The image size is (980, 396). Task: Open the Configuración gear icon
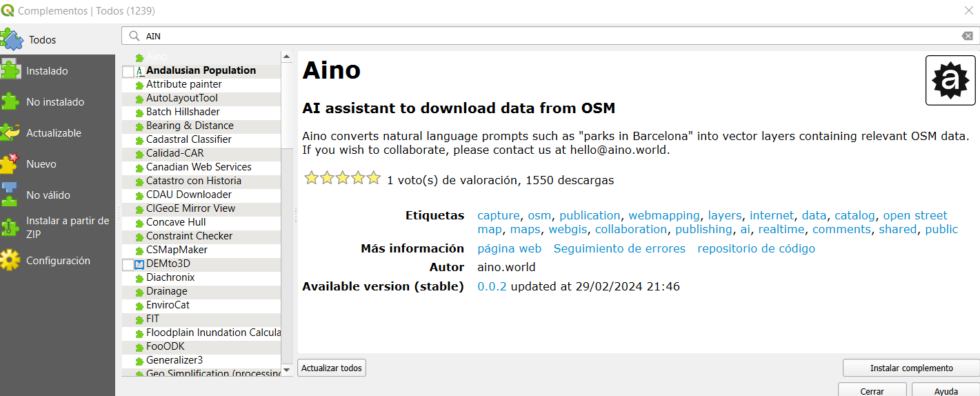(x=10, y=260)
